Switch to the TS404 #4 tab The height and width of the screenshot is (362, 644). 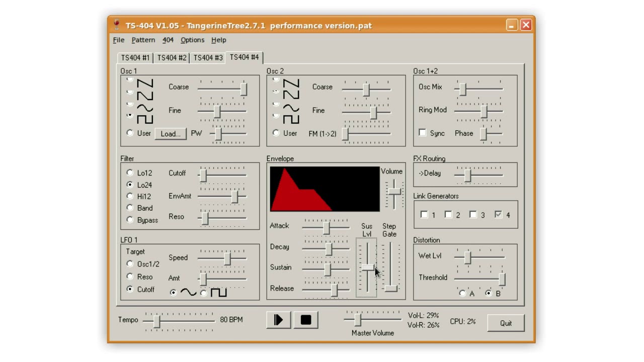(x=245, y=57)
